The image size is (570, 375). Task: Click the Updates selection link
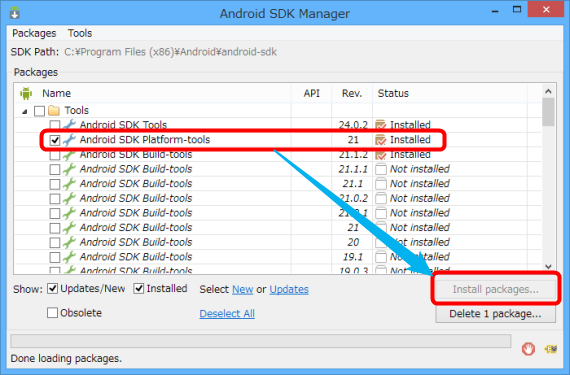tap(289, 289)
